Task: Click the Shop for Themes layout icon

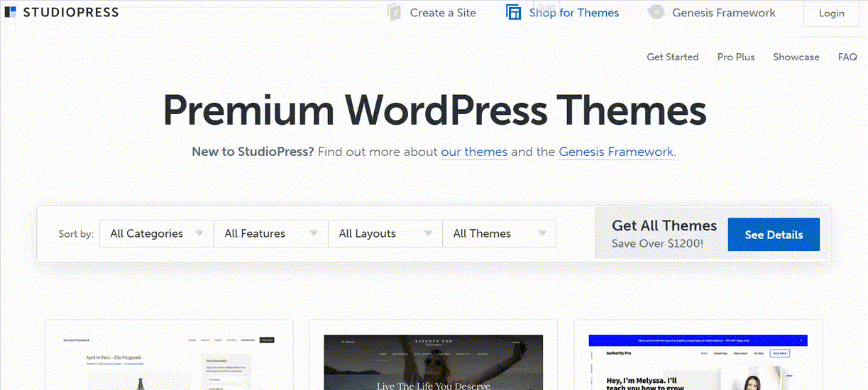Action: pos(513,13)
